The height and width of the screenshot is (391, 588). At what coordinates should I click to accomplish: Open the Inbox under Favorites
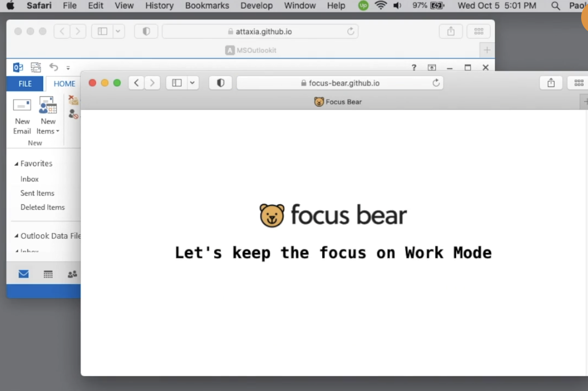tap(29, 179)
